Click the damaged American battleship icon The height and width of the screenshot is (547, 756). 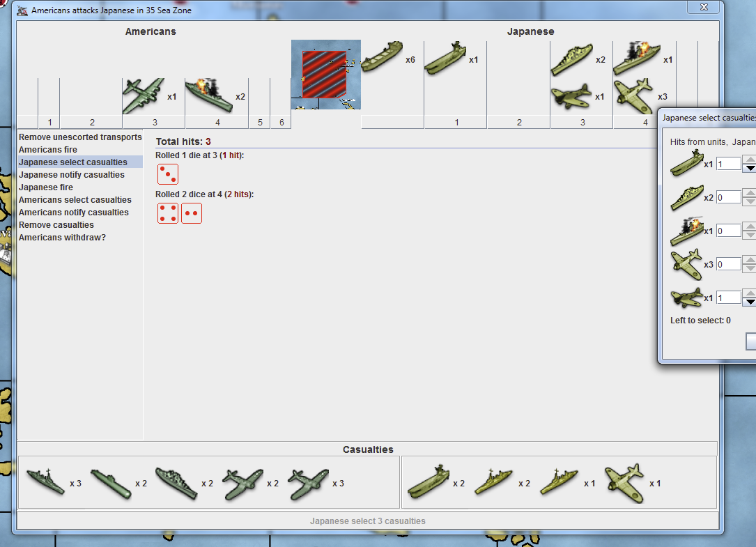pos(208,95)
